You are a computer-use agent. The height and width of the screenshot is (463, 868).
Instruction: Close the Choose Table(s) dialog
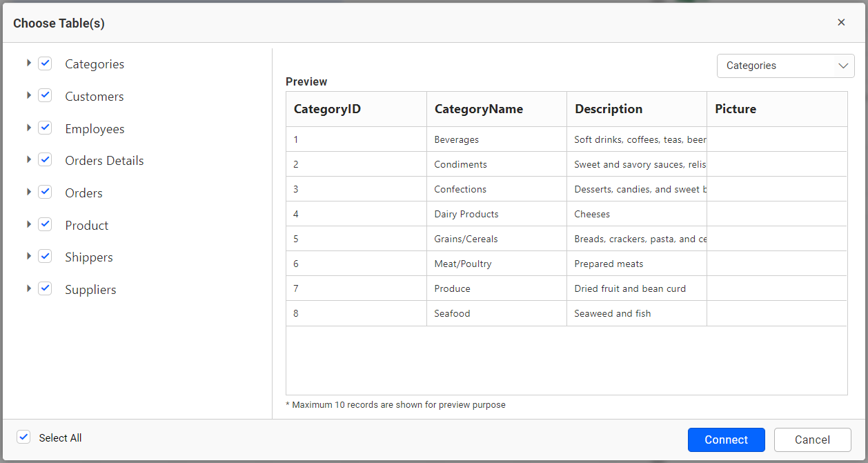click(841, 22)
